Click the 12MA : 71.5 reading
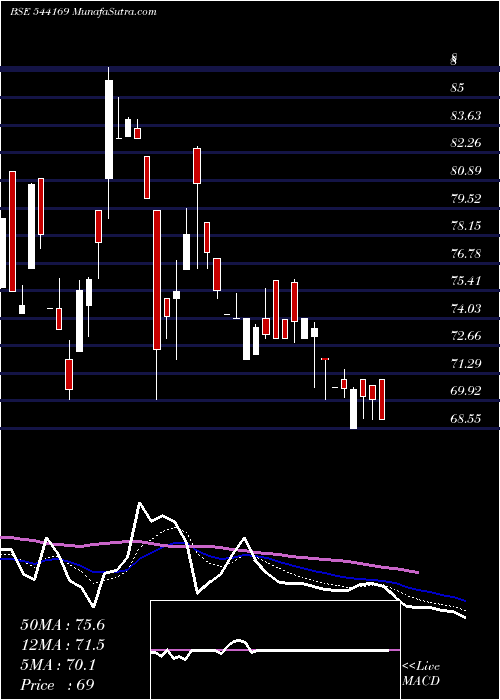500x700 pixels. pos(62,645)
